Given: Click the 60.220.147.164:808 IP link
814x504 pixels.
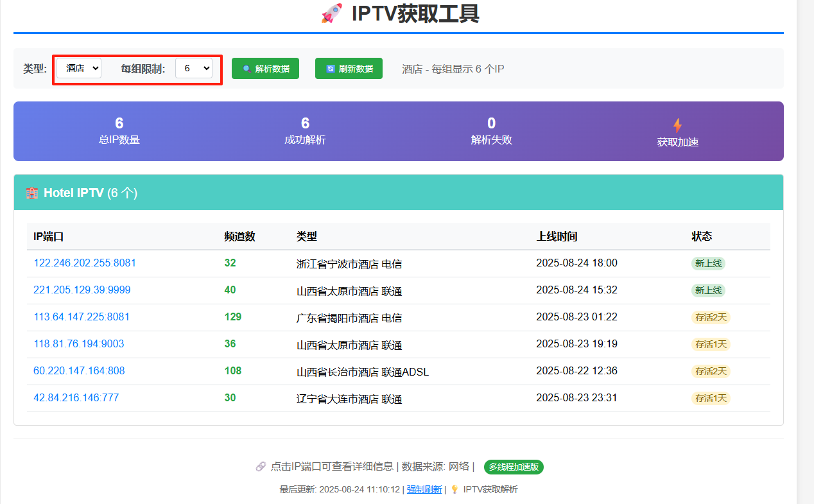Looking at the screenshot, I should point(79,371).
